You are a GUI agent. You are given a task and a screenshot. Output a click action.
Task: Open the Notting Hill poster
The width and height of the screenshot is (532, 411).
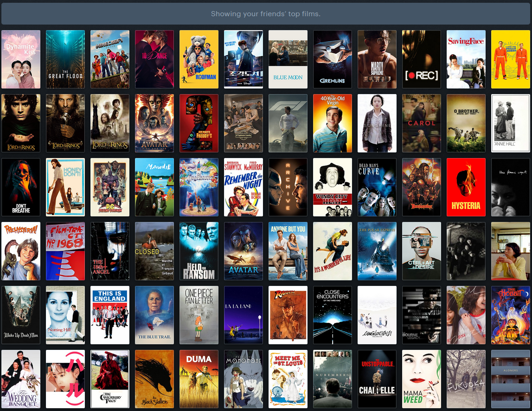65,315
